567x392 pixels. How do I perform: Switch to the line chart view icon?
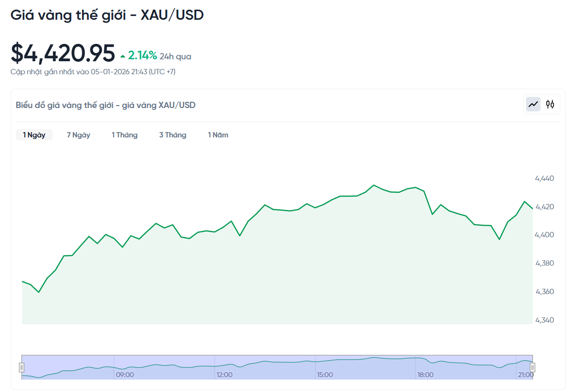tap(533, 104)
